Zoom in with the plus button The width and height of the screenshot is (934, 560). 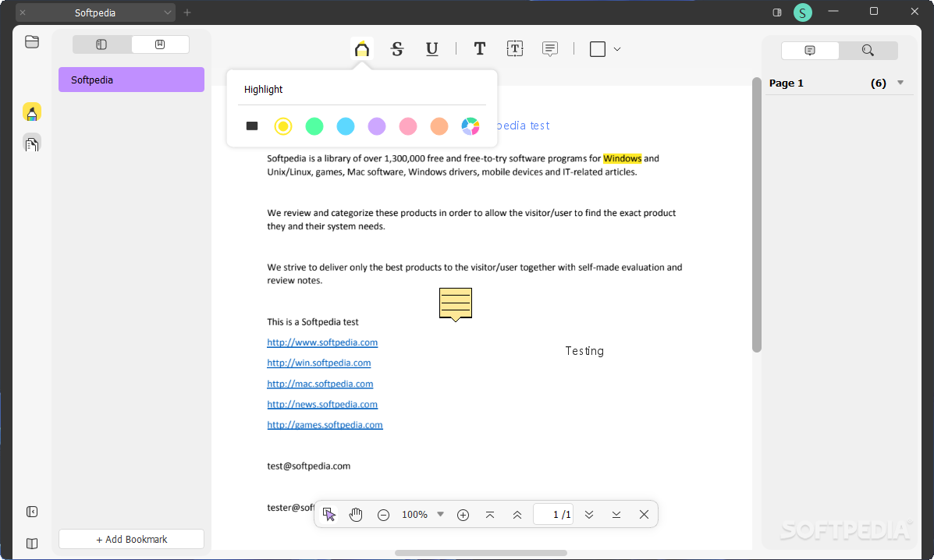tap(463, 515)
